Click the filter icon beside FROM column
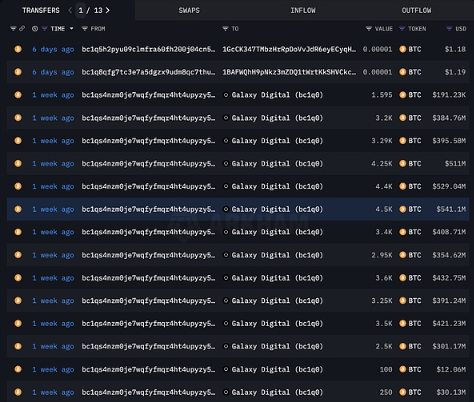This screenshot has width=474, height=402. click(x=85, y=29)
